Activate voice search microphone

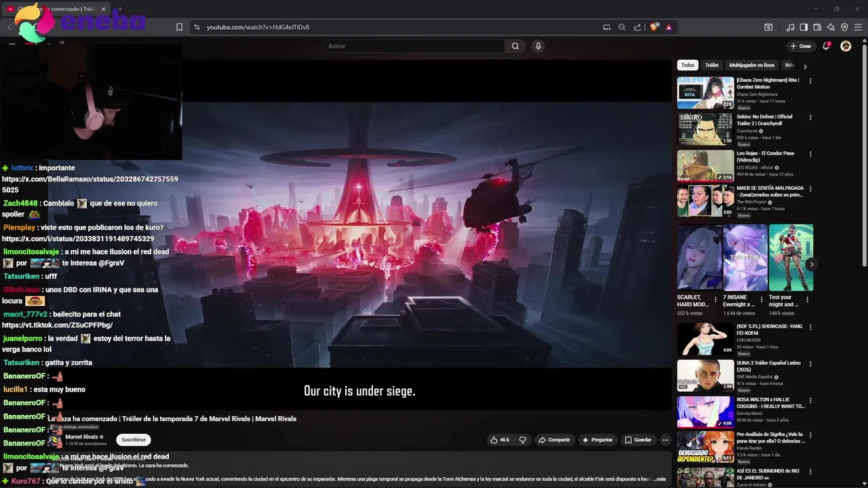coord(538,46)
